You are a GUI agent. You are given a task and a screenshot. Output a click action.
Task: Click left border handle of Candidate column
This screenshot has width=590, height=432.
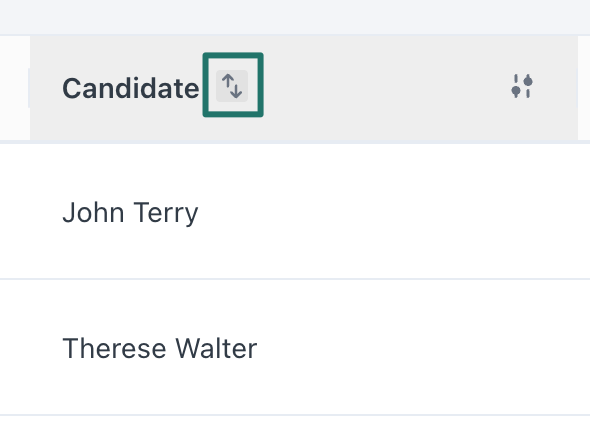[x=29, y=88]
